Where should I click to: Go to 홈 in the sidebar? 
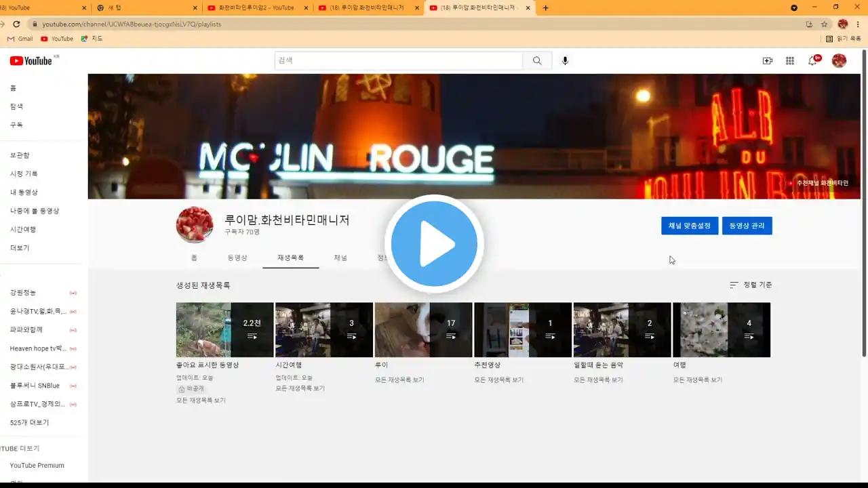13,88
